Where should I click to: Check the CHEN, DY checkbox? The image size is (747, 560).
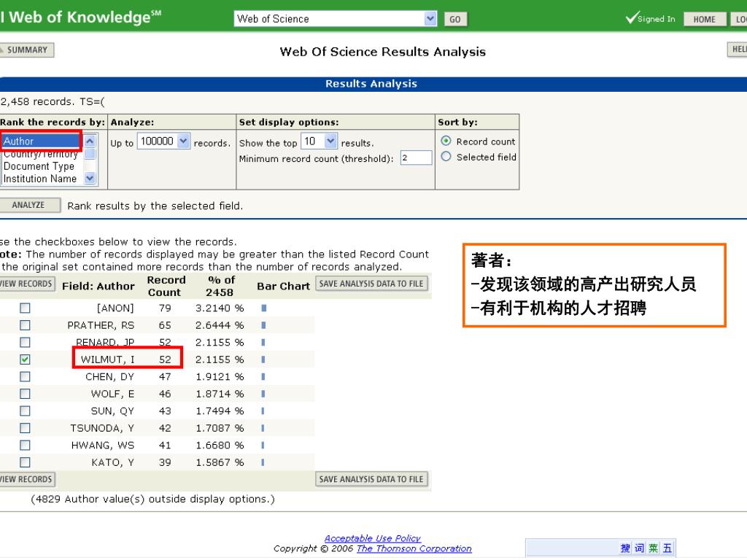(25, 377)
